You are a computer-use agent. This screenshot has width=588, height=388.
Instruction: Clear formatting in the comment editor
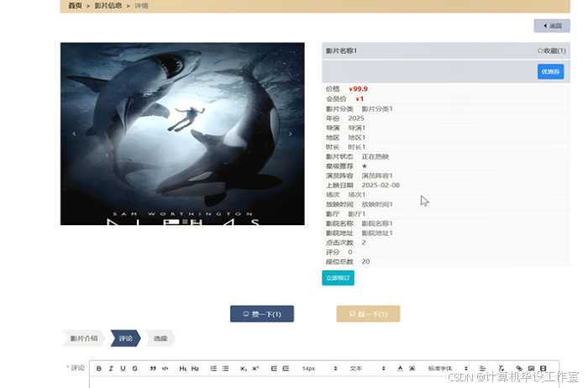501,369
